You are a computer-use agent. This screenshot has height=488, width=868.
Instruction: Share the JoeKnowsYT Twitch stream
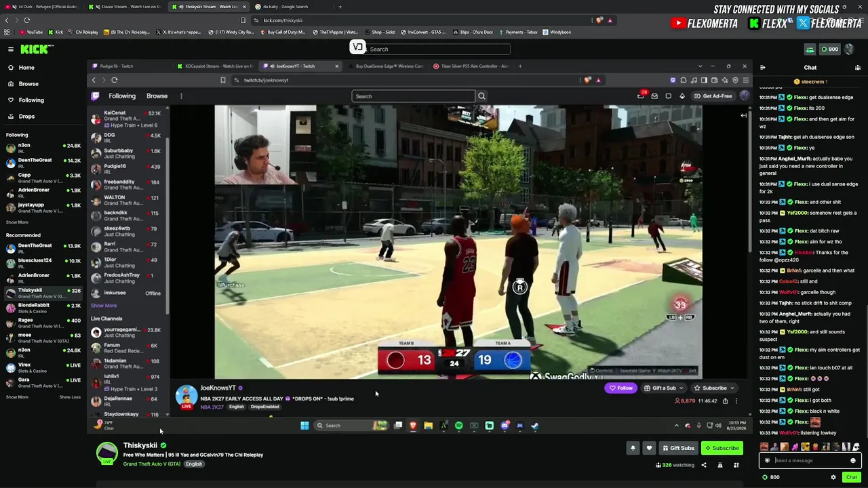725,401
